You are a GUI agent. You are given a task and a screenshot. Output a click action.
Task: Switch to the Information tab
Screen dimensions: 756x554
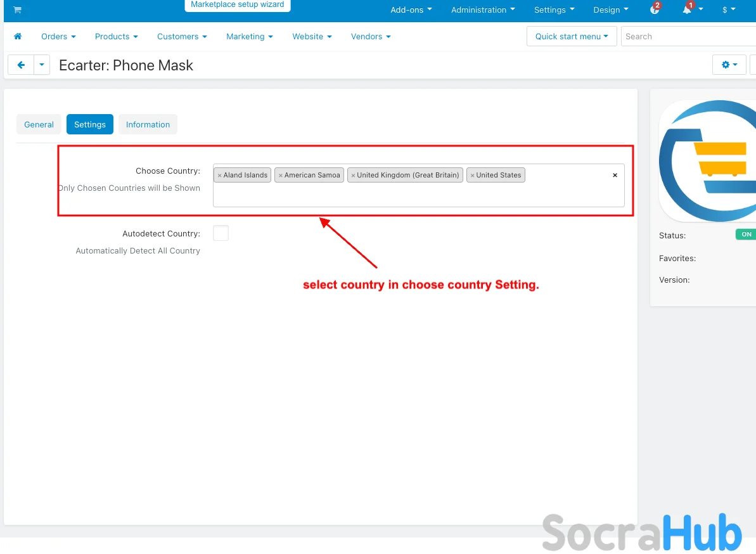(148, 124)
